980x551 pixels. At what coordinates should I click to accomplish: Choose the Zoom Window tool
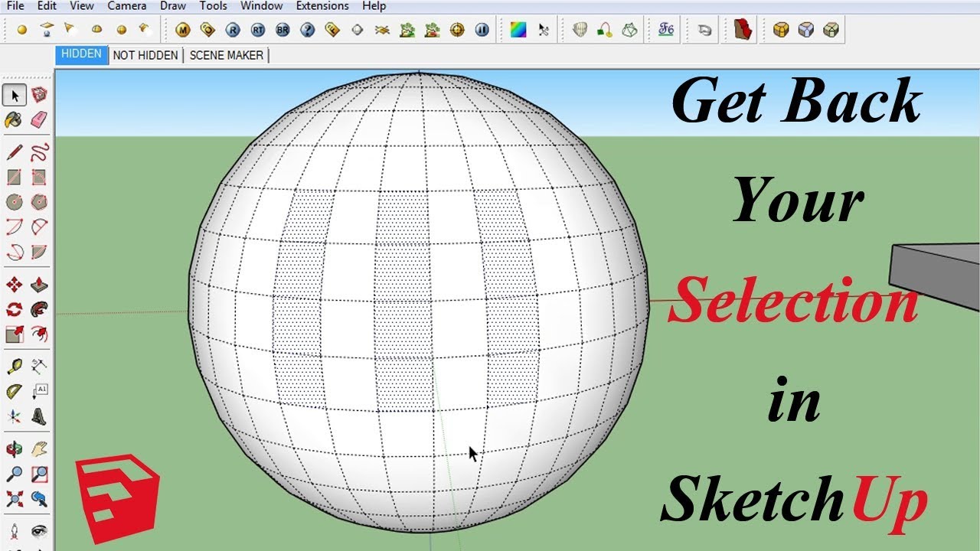click(39, 474)
